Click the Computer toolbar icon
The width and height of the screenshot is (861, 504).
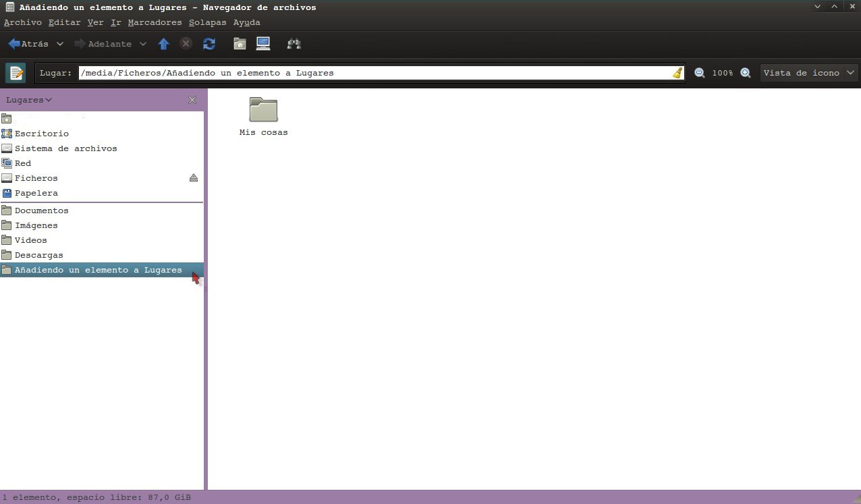263,44
